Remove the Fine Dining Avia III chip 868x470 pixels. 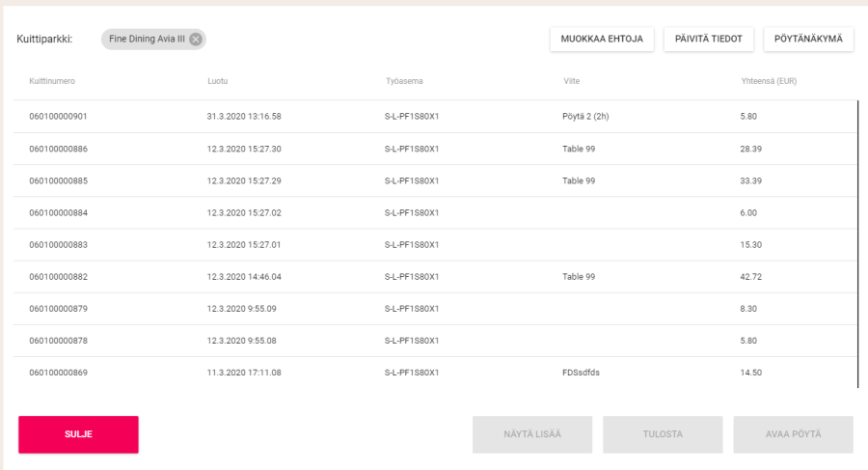(196, 39)
